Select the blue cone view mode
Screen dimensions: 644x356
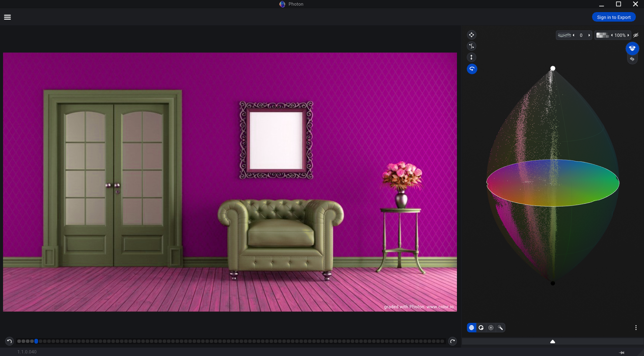tap(632, 48)
